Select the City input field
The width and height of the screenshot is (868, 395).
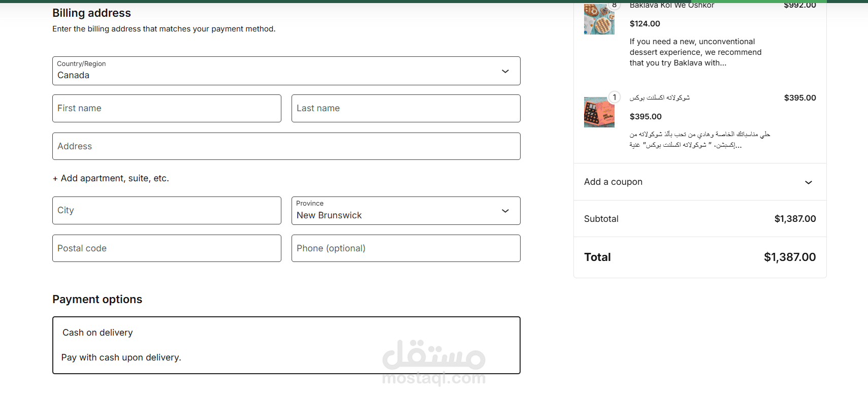pos(167,210)
